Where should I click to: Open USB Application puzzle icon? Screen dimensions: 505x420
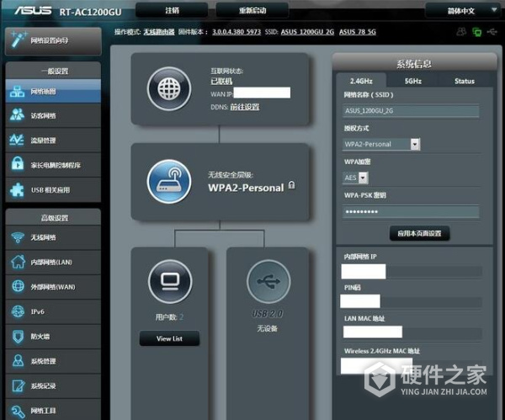[17, 189]
